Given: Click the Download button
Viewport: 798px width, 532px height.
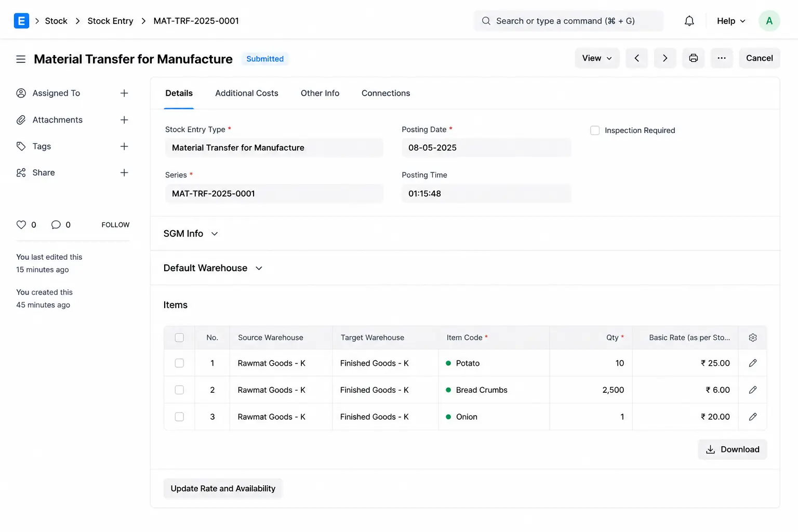Looking at the screenshot, I should click(x=733, y=449).
